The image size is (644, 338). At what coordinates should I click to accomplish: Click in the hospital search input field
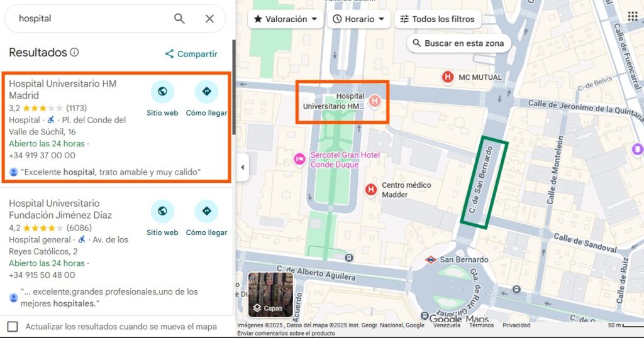click(x=88, y=19)
